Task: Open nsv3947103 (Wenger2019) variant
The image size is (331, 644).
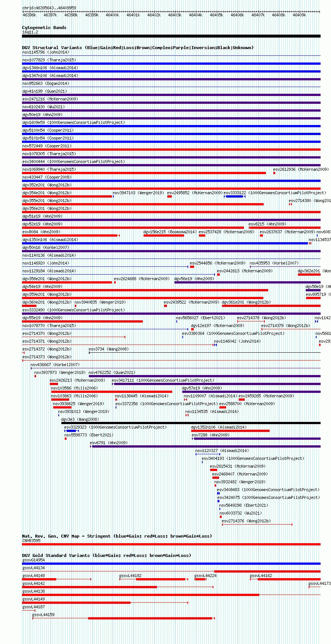Action: [138, 193]
